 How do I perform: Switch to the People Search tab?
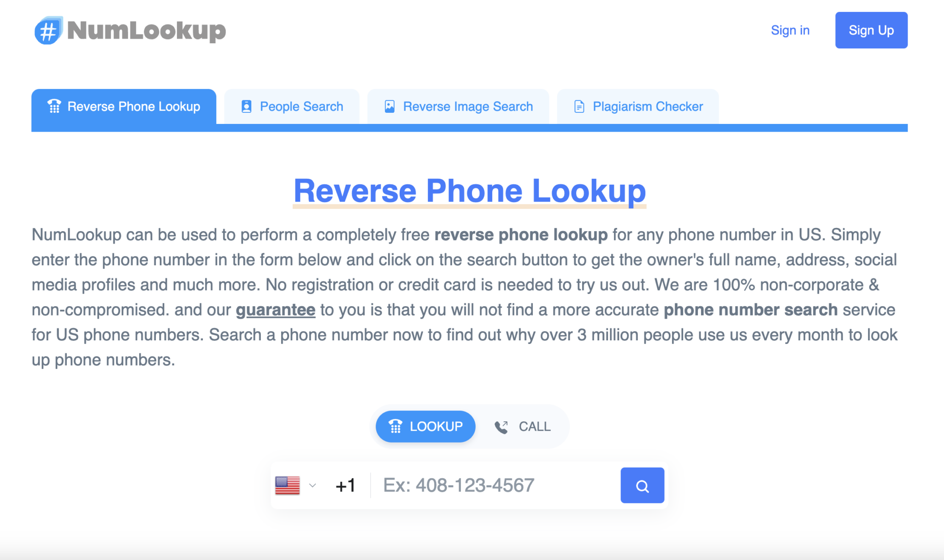[301, 105]
